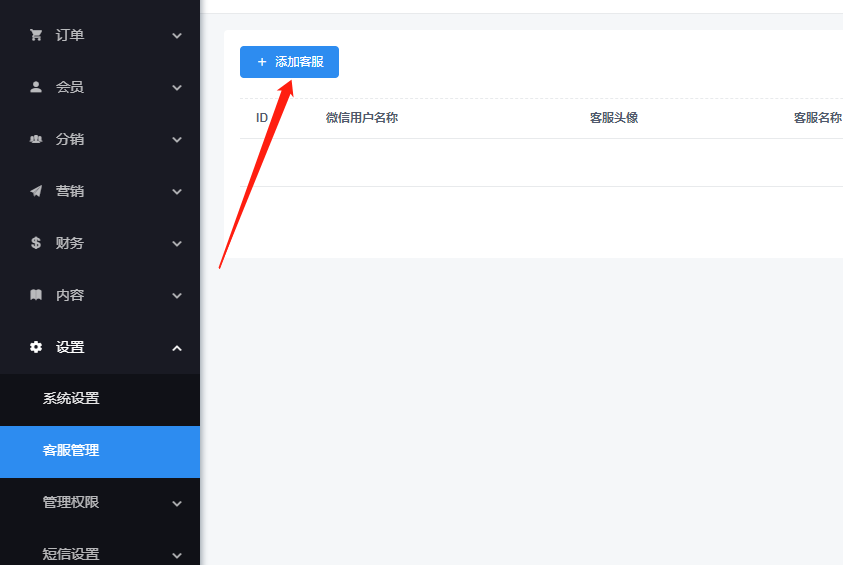The height and width of the screenshot is (565, 843).
Task: Click the book icon beside 内容
Action: pyautogui.click(x=36, y=295)
